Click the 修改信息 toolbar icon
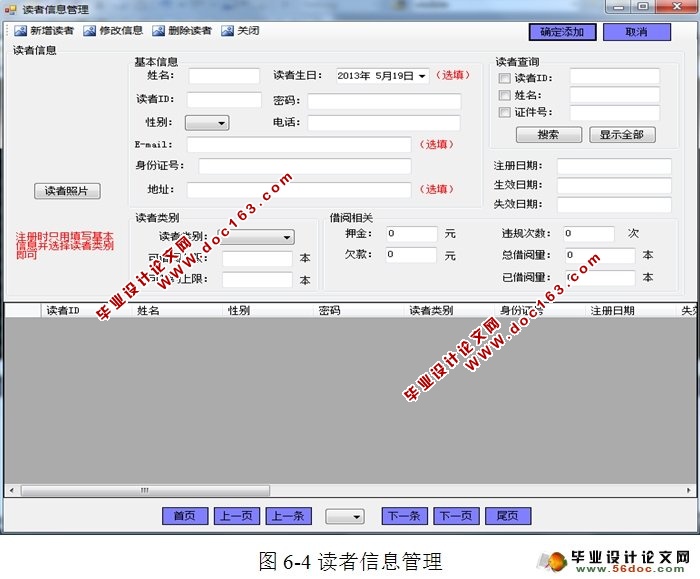 click(90, 31)
